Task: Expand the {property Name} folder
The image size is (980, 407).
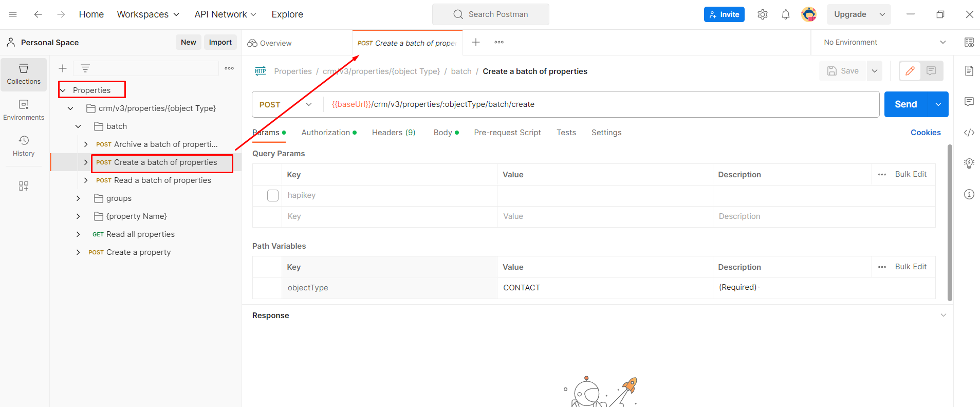Action: (78, 216)
